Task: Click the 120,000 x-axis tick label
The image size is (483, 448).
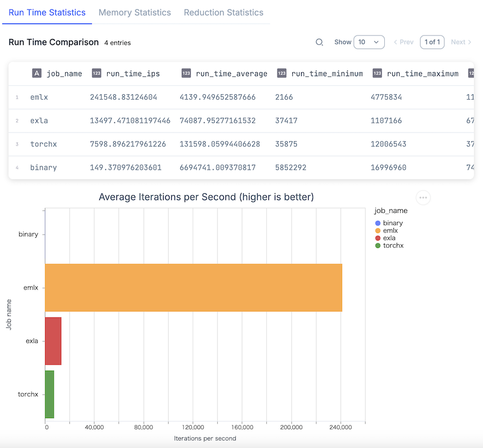Action: click(x=193, y=428)
